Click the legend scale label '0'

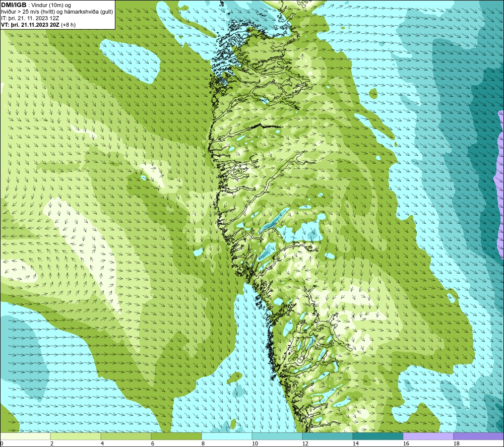coord(2,443)
